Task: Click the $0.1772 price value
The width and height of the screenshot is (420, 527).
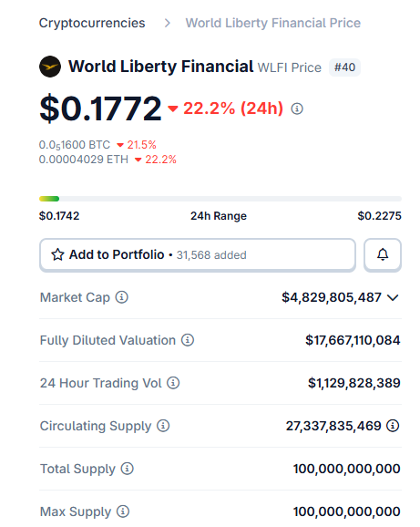Action: [100, 108]
